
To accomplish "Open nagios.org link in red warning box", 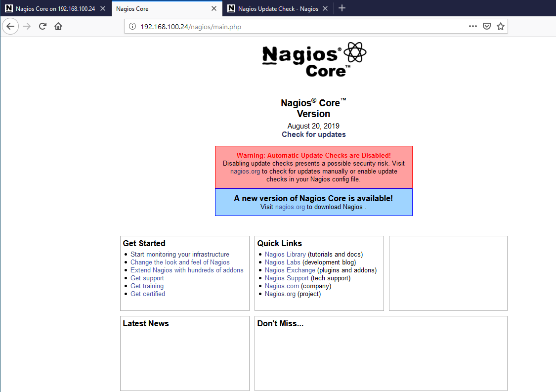I will click(x=245, y=172).
